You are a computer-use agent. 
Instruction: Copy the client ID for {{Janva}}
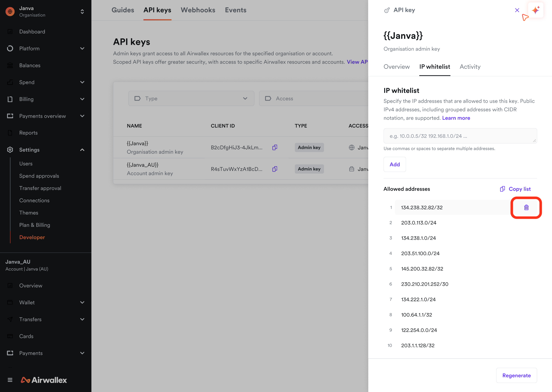(274, 147)
